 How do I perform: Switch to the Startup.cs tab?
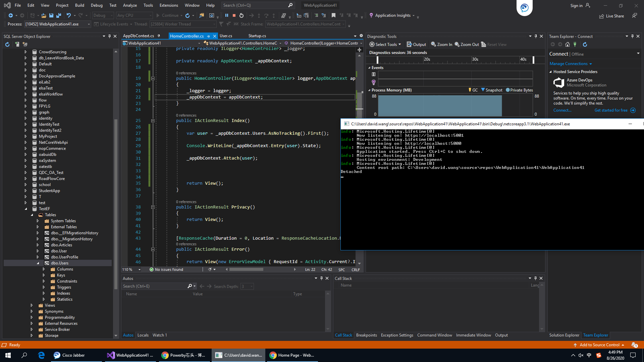click(x=257, y=36)
